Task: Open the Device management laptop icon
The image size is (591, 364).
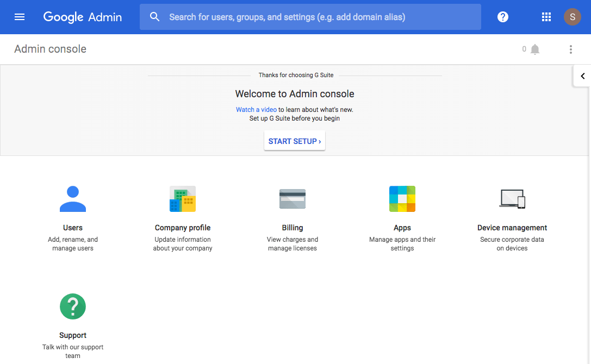Action: pyautogui.click(x=512, y=199)
